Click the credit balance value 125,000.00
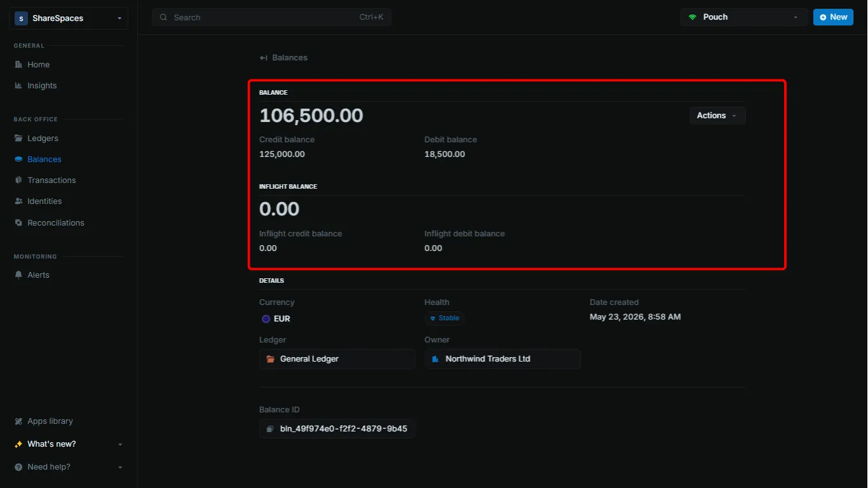Screen dimensions: 868x488 point(282,154)
